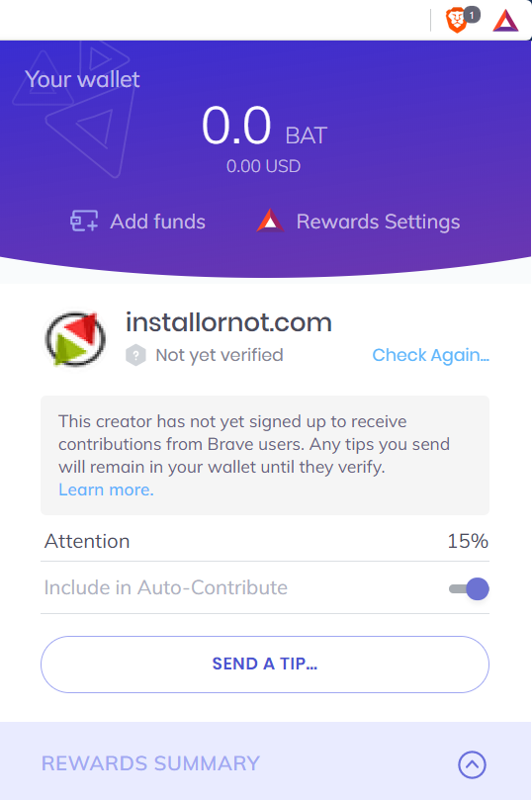Select the Add funds text option

click(x=157, y=222)
